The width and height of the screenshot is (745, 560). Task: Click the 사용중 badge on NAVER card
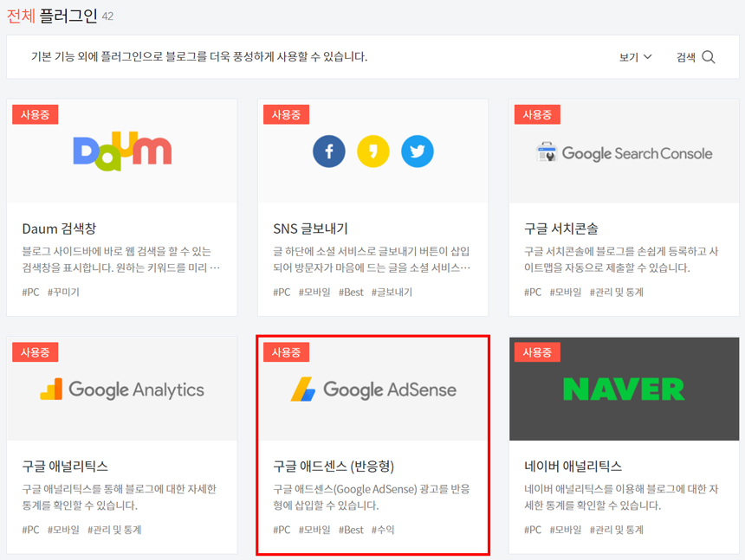click(x=537, y=352)
